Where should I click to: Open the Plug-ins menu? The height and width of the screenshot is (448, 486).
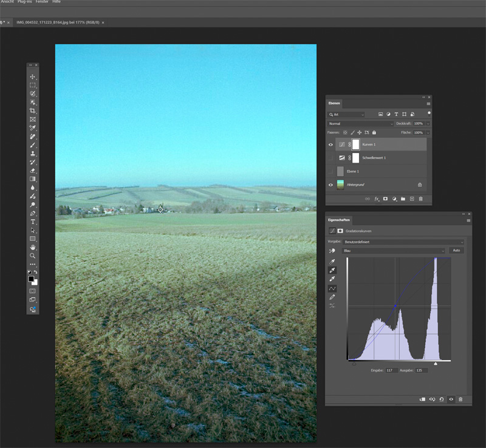click(x=24, y=2)
